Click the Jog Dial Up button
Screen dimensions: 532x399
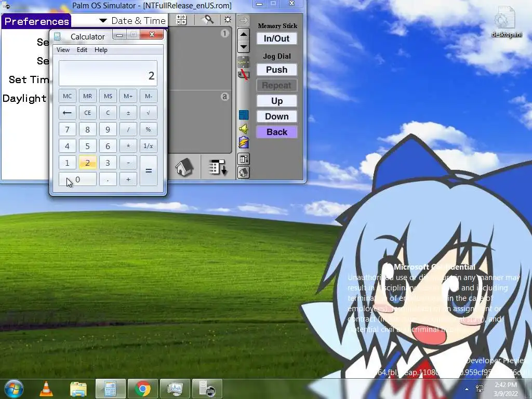277,101
